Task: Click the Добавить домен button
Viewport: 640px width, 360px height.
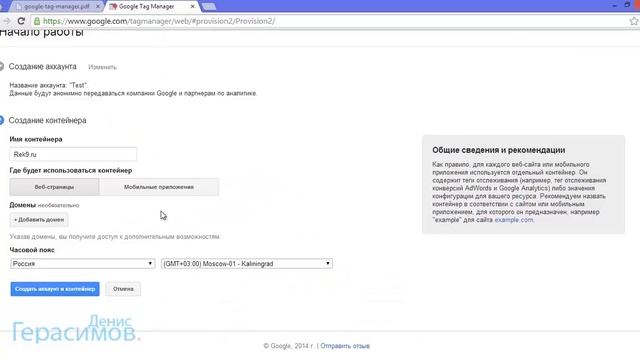Action: pyautogui.click(x=39, y=220)
